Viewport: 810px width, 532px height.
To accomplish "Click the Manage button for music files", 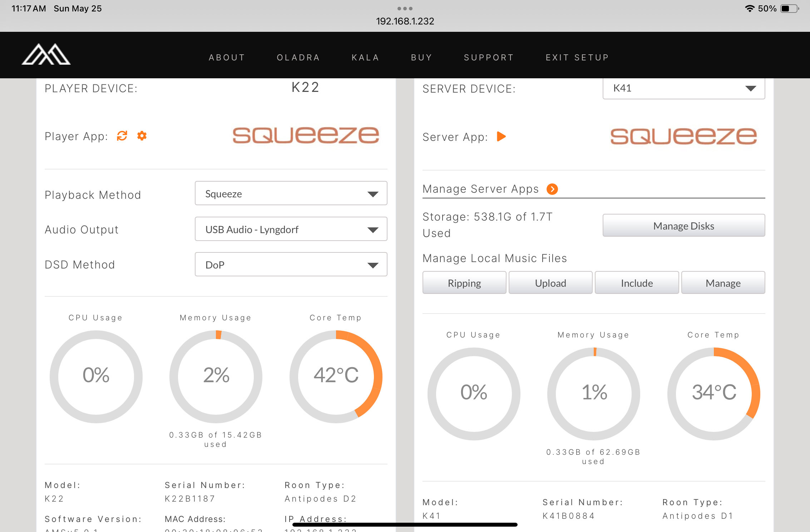I will tap(723, 283).
